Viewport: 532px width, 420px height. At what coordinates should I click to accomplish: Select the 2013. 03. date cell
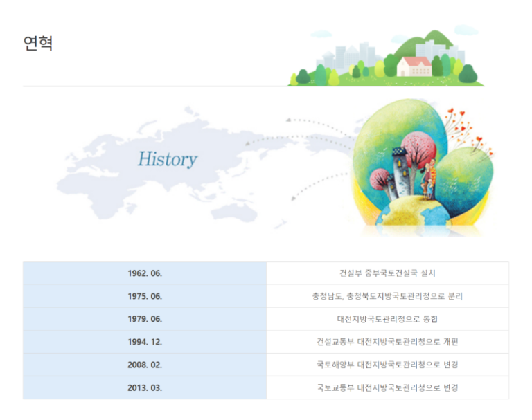click(x=145, y=387)
